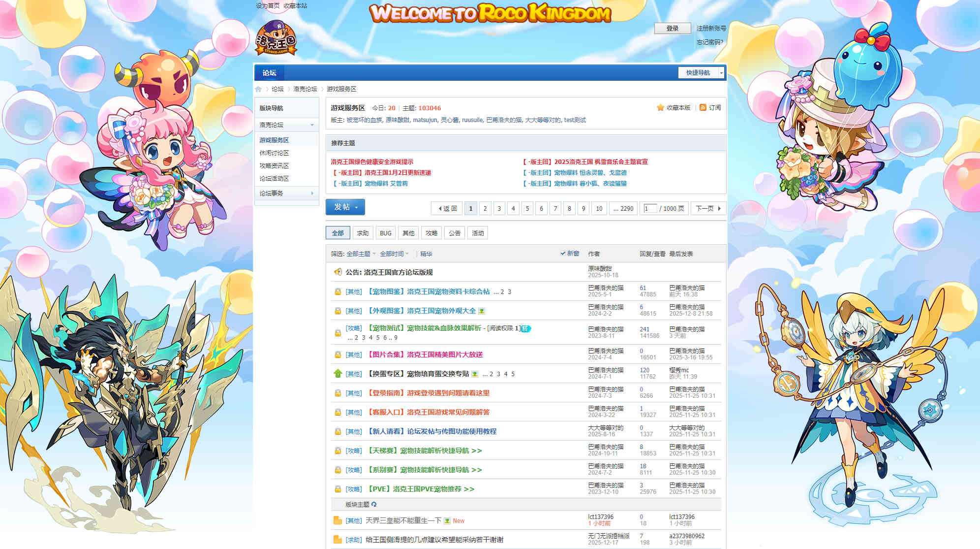The height and width of the screenshot is (549, 980).
Task: Click the folder icon of the 天界三皇 thread
Action: click(x=337, y=520)
